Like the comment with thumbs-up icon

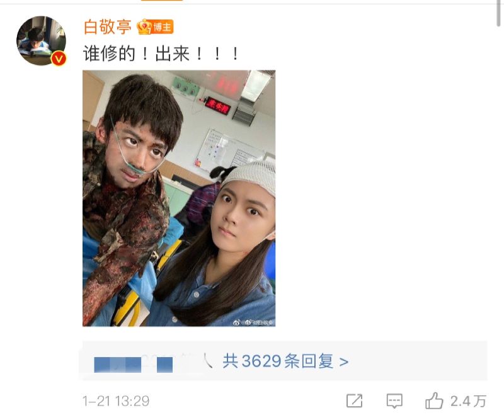[x=434, y=400]
